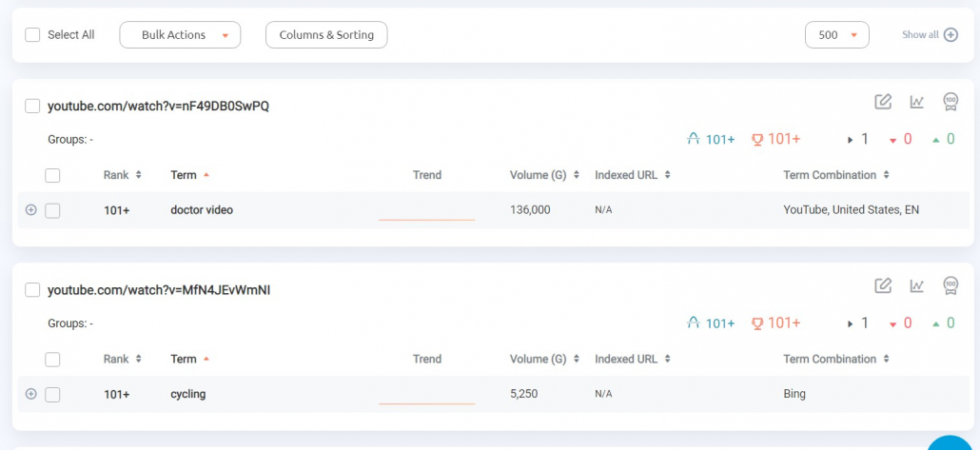Click Columns & Sorting button
This screenshot has width=980, height=450.
pos(326,35)
